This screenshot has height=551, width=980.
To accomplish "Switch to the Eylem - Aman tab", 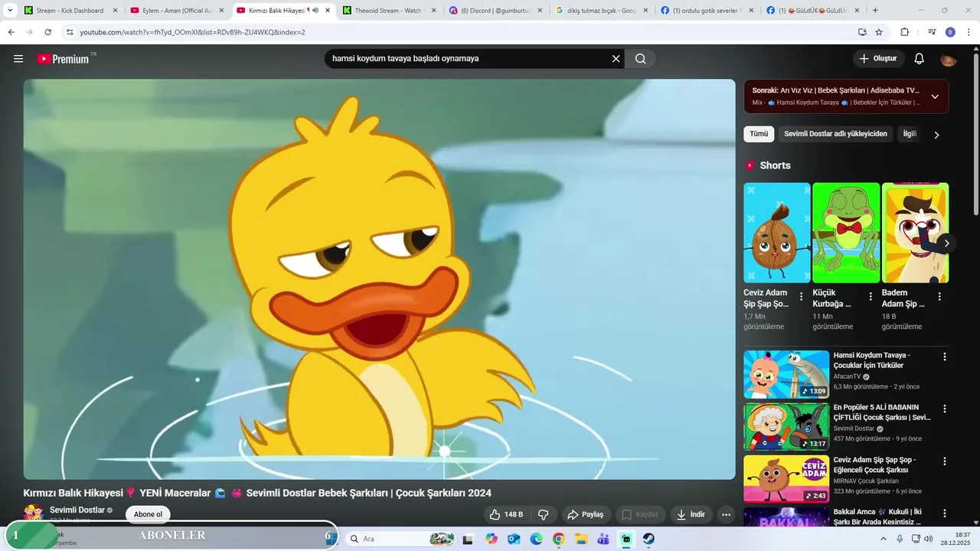I will [177, 11].
